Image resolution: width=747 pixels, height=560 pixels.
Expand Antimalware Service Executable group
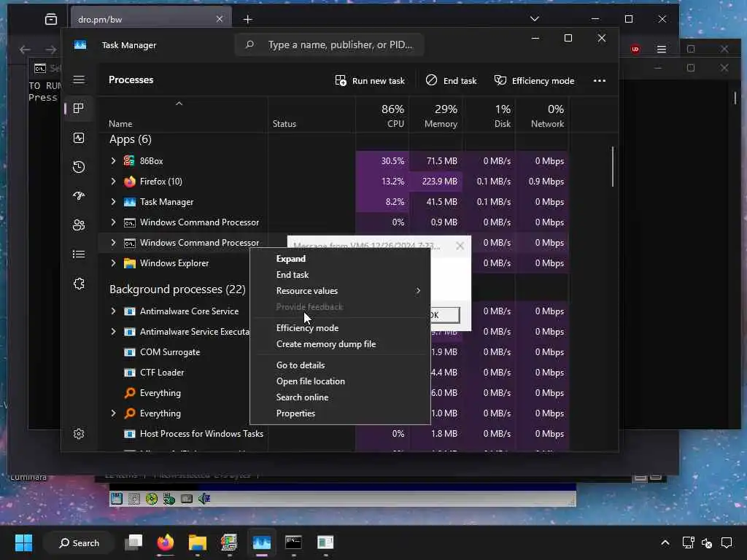click(x=113, y=332)
